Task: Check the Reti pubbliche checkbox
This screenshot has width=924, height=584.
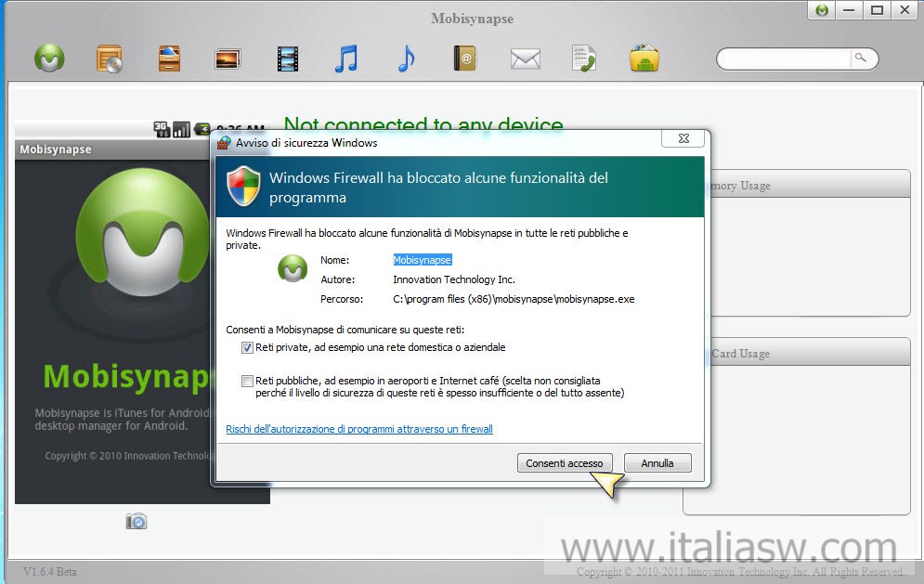Action: pos(247,382)
